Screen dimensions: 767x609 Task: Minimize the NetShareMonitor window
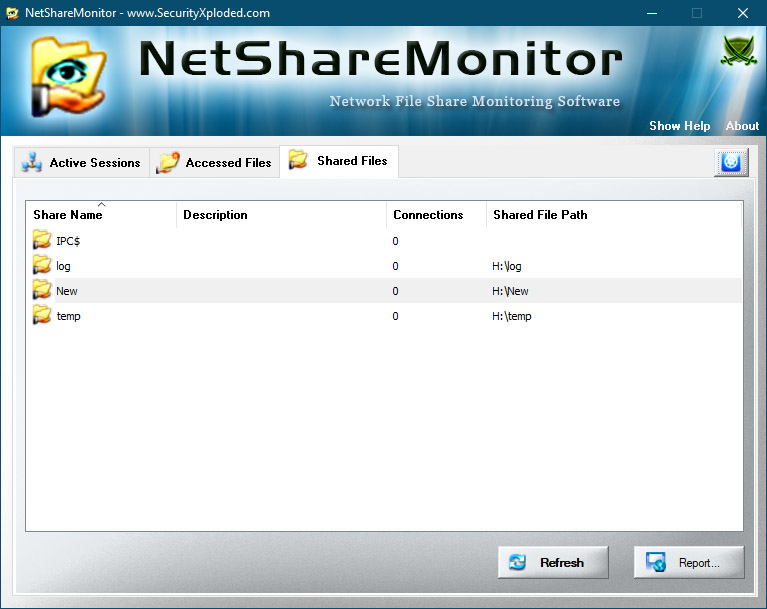pyautogui.click(x=652, y=13)
